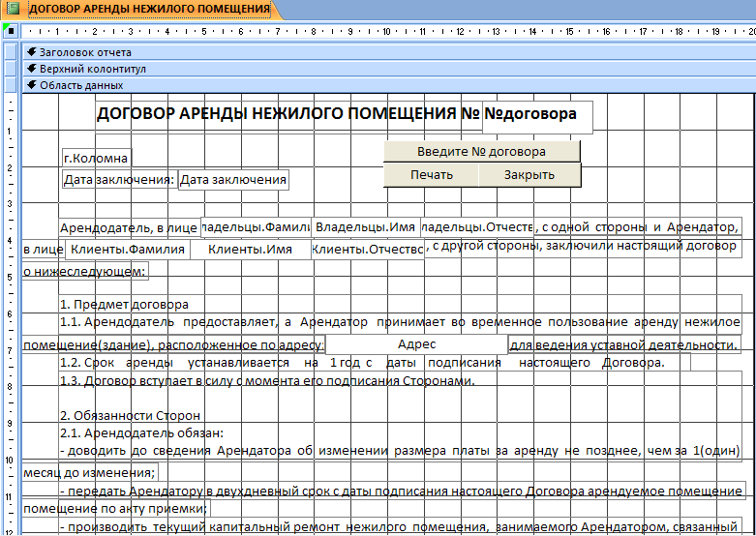Viewport: 756px width, 536px height.
Task: Select the для ведения уставной деятельности label
Action: point(624,345)
